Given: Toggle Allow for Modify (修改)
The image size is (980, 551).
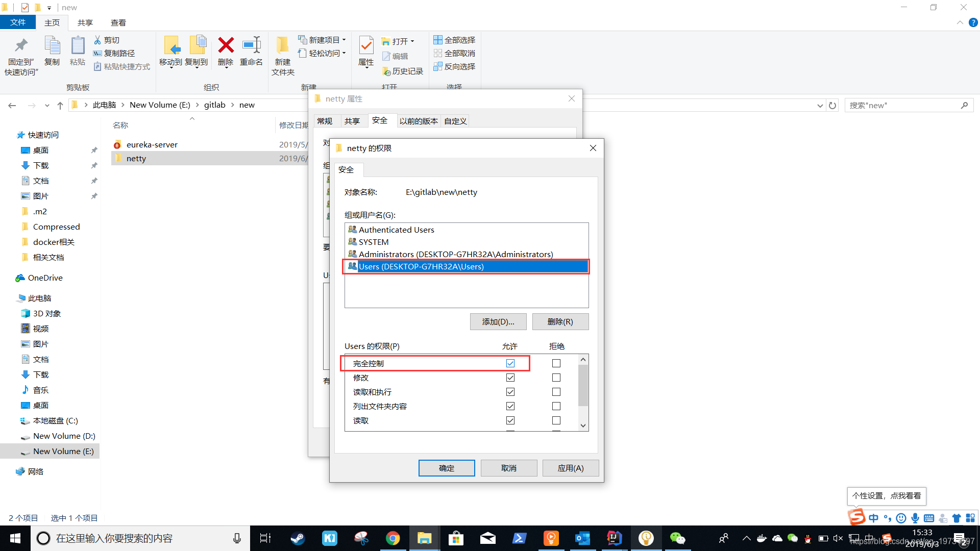Looking at the screenshot, I should (x=510, y=378).
